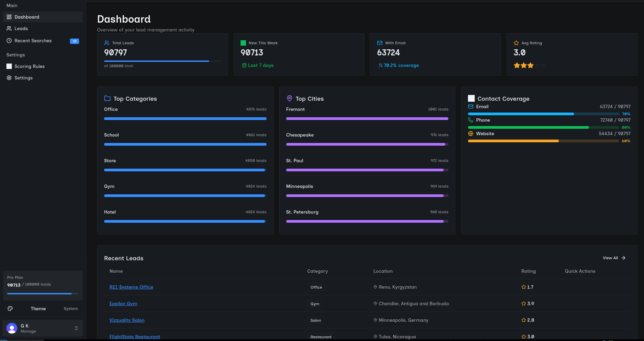This screenshot has width=644, height=341.
Task: Open Scoring Rules in sidebar
Action: pyautogui.click(x=43, y=66)
